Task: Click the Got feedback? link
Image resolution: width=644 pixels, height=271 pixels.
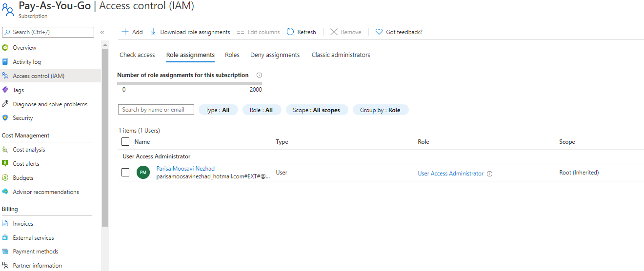Action: tap(399, 32)
